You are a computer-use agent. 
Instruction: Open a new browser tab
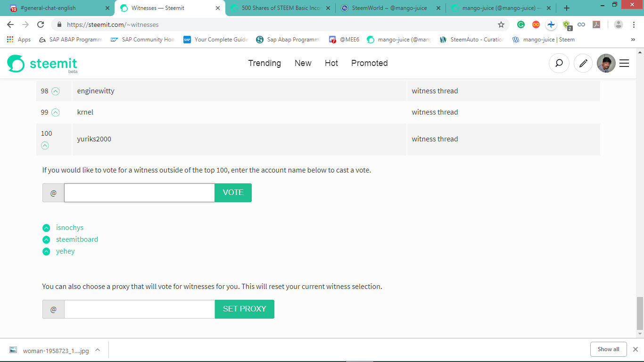click(x=567, y=8)
